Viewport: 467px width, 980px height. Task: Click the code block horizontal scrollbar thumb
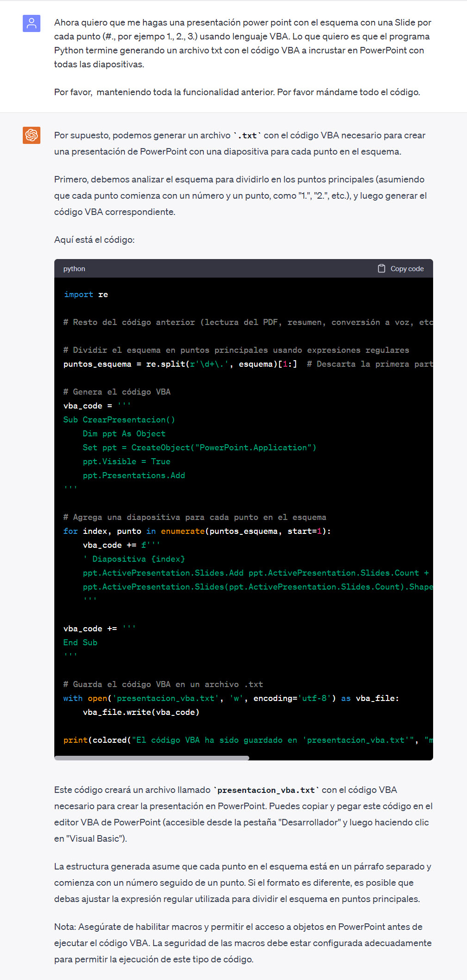[x=152, y=758]
